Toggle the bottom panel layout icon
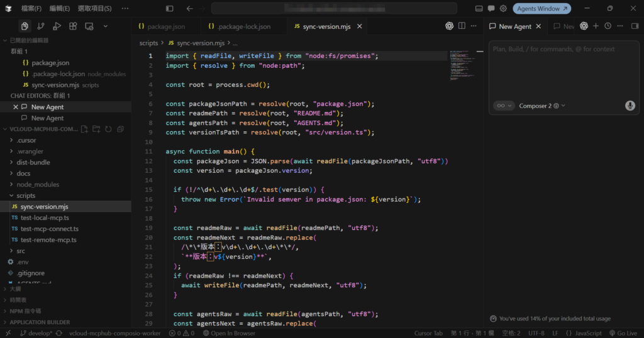The width and height of the screenshot is (644, 338). coord(479,8)
